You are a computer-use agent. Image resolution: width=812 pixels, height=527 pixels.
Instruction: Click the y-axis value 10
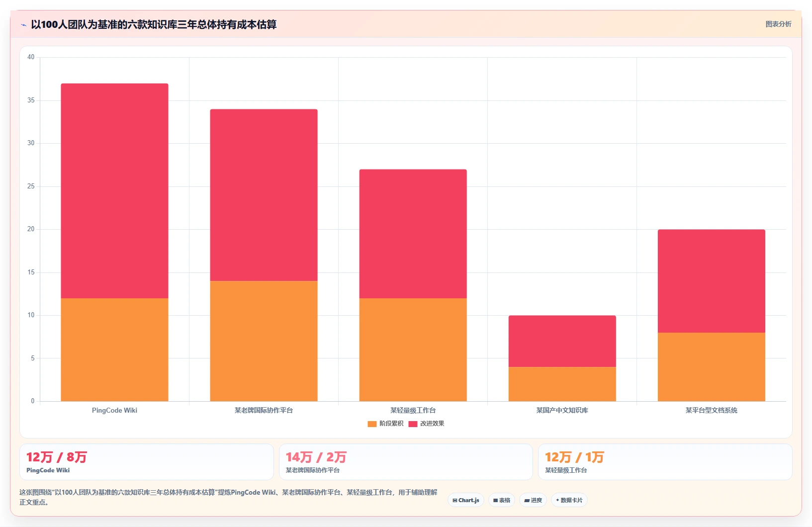[x=31, y=315]
